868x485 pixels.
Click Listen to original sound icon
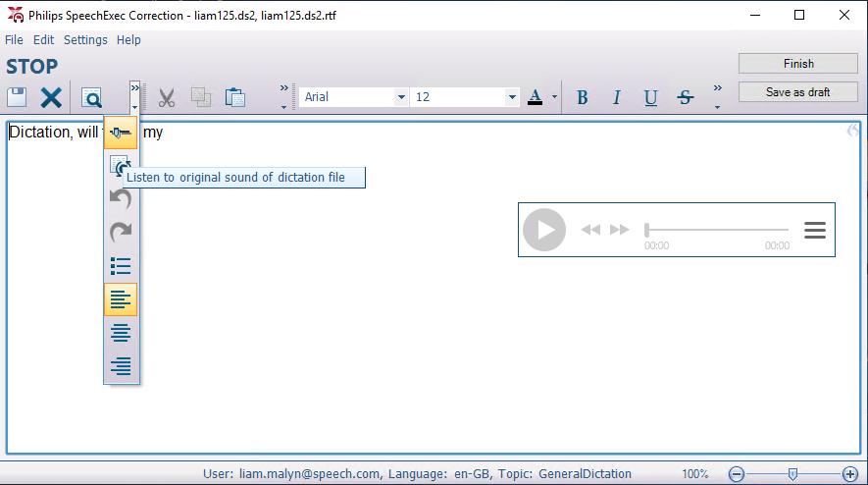[x=119, y=165]
